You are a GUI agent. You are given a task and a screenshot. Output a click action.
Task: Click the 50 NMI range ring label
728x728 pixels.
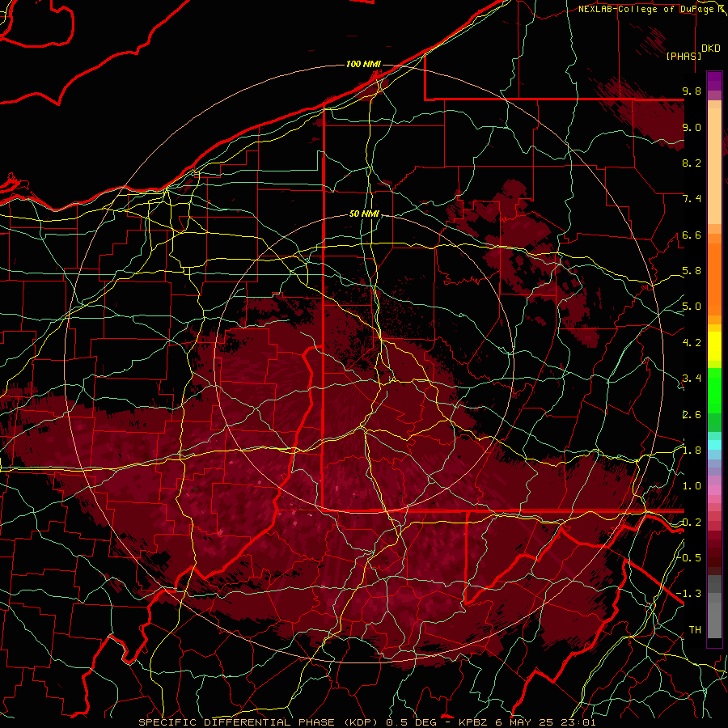point(364,214)
